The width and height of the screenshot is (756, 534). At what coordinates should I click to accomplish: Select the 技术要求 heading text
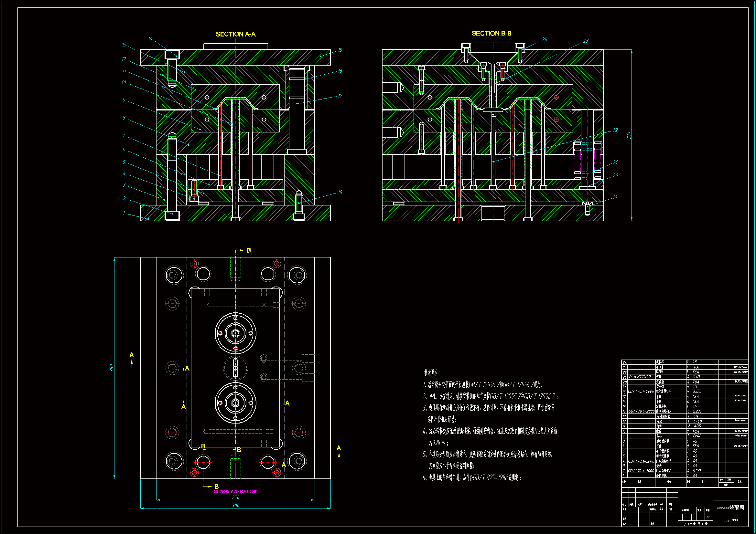pyautogui.click(x=431, y=373)
